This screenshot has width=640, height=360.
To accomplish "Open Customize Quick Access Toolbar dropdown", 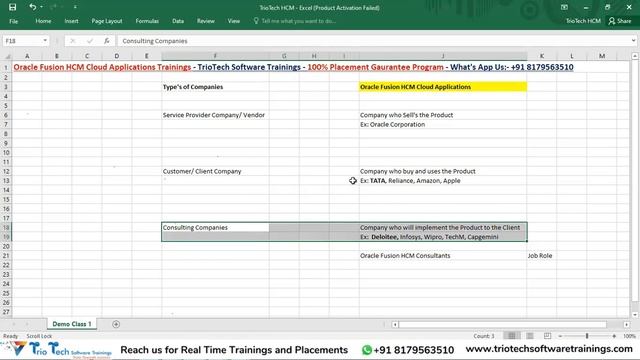I will coord(75,7).
